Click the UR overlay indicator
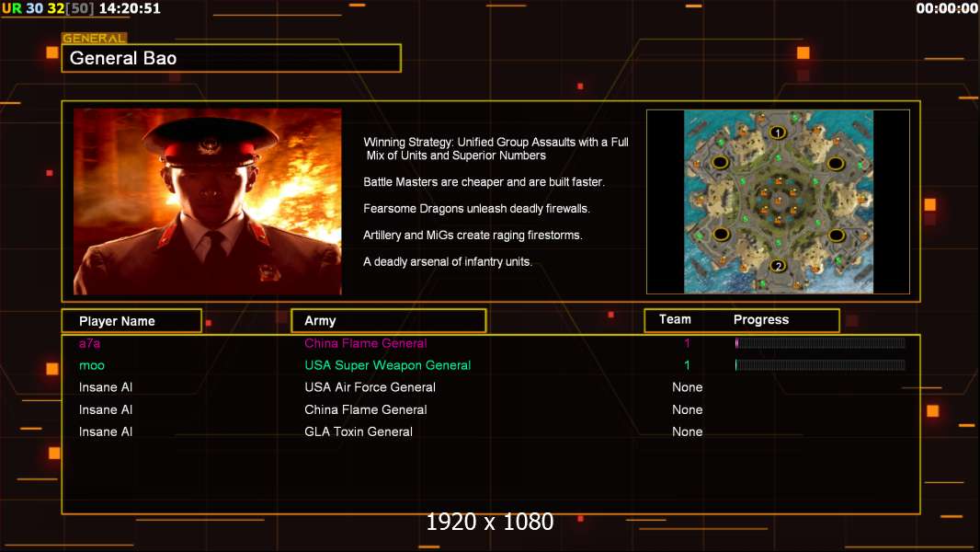 pos(11,8)
